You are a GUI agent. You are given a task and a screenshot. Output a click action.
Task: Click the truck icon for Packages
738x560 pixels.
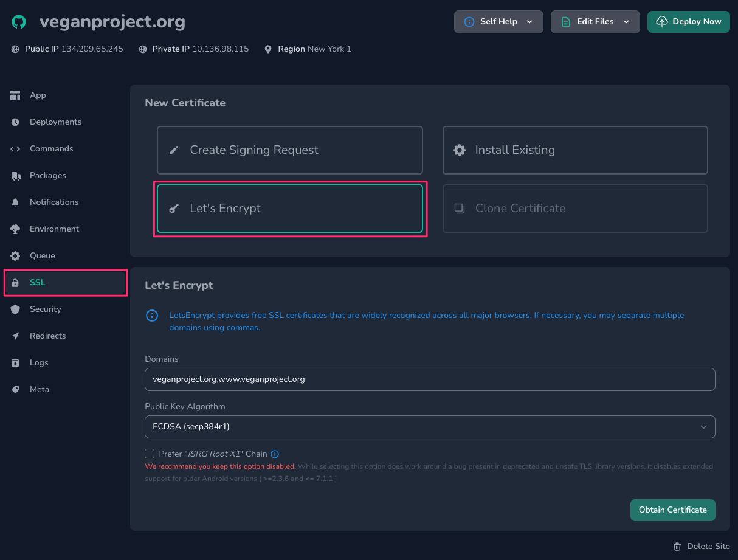16,176
